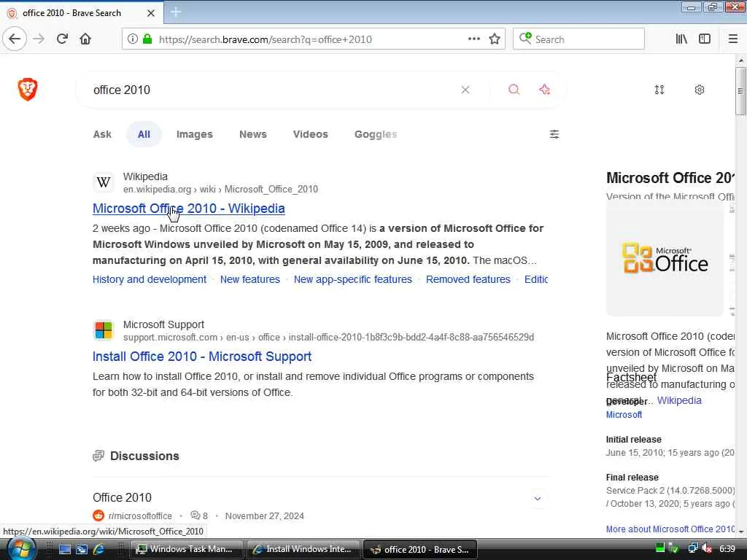The image size is (747, 560).
Task: Click the browser address bar URL
Action: (x=266, y=39)
